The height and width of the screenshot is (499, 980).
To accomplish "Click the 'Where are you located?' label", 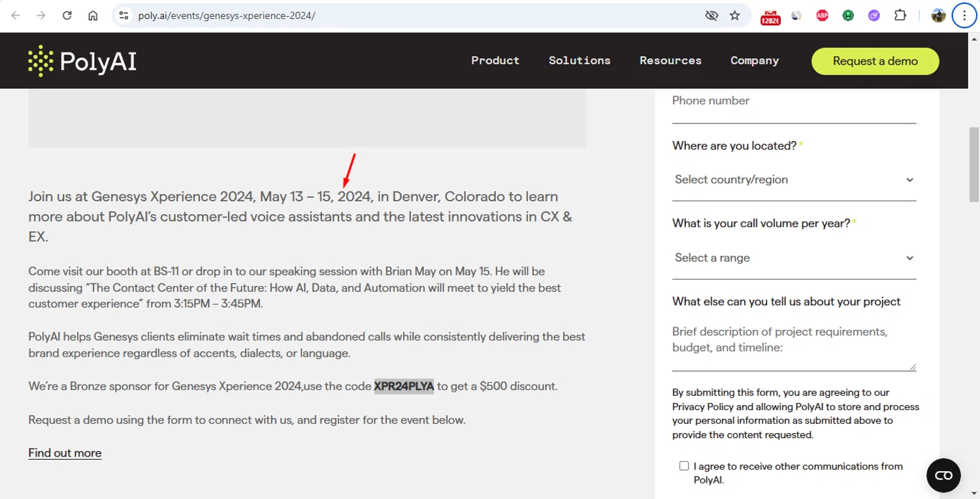I will click(x=734, y=146).
